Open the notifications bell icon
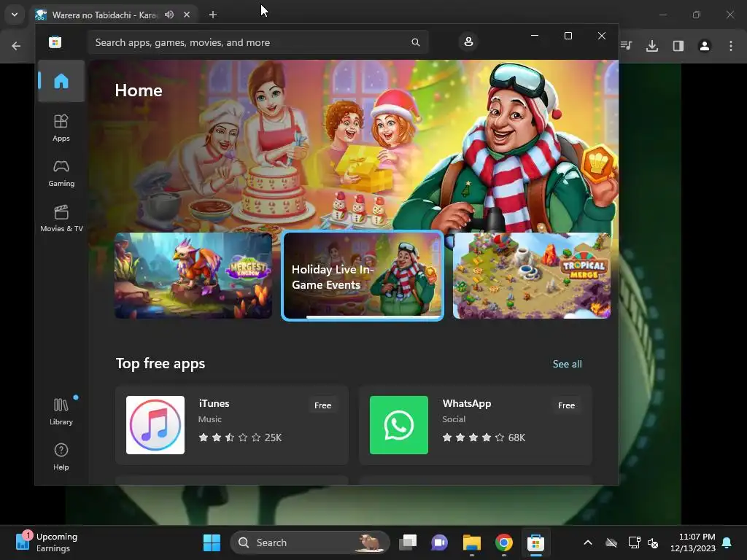Image resolution: width=747 pixels, height=560 pixels. (727, 542)
